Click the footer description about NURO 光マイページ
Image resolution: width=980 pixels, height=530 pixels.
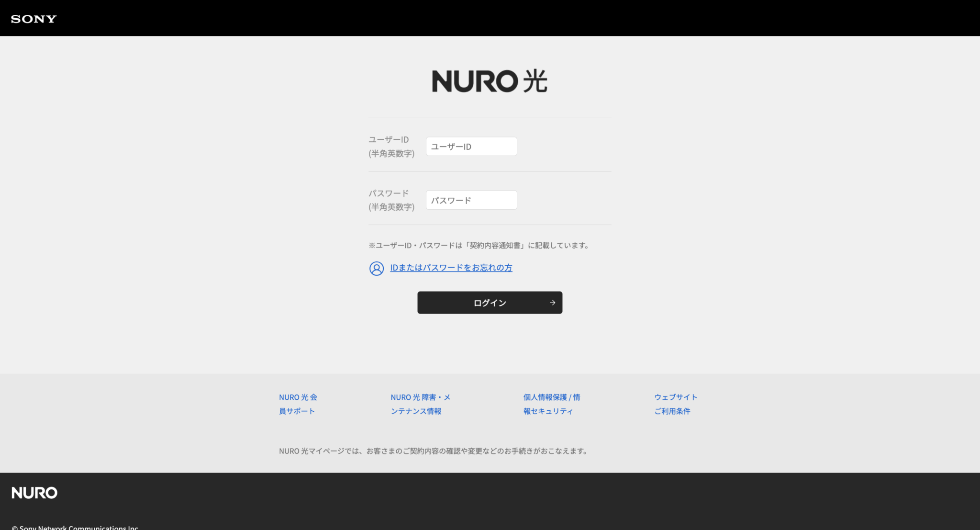[x=433, y=451]
